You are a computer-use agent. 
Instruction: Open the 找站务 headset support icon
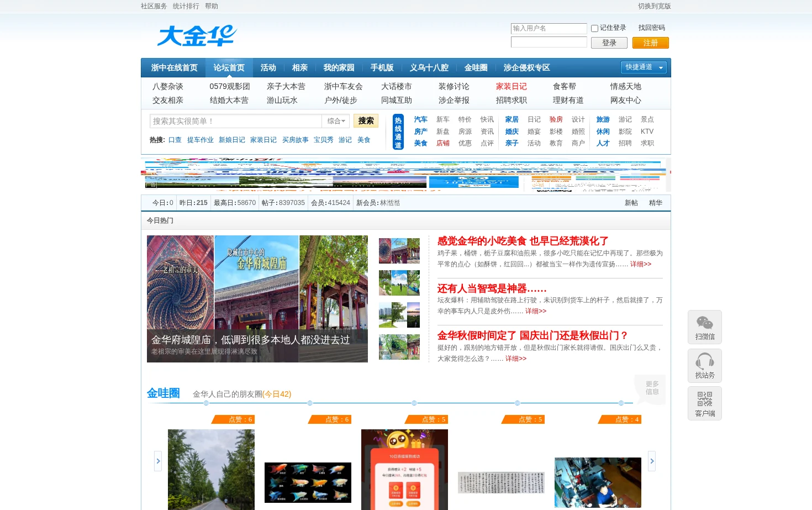click(705, 366)
